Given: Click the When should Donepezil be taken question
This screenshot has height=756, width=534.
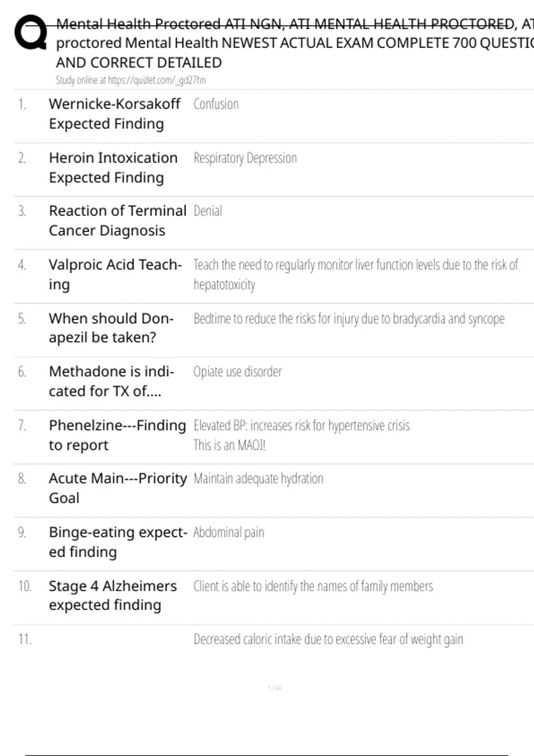Looking at the screenshot, I should (x=111, y=328).
